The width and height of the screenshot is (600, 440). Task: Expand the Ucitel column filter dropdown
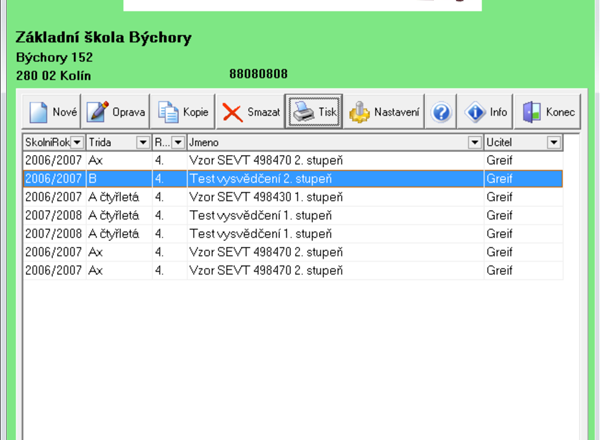coord(553,143)
